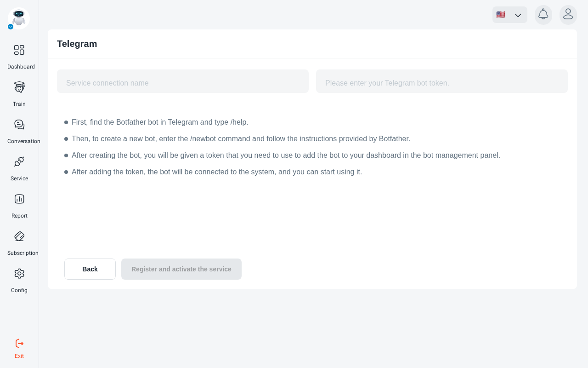The height and width of the screenshot is (368, 588).
Task: Open notifications bell icon
Action: (543, 15)
